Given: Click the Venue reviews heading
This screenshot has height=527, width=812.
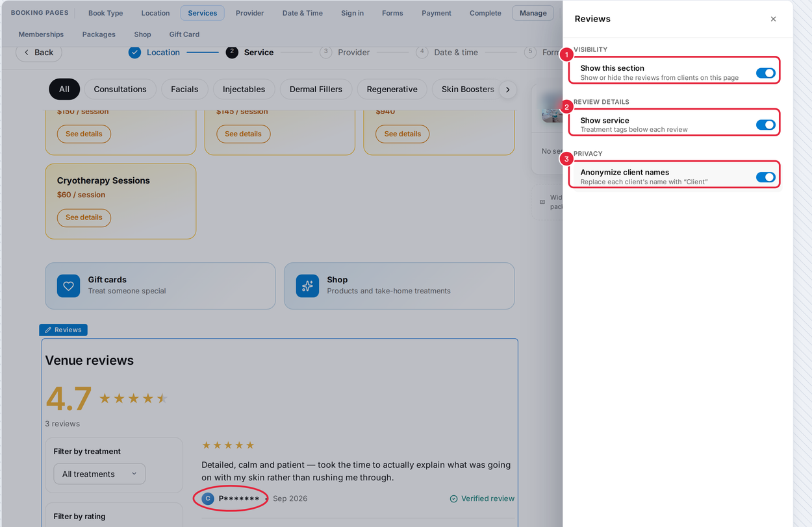Looking at the screenshot, I should click(x=90, y=360).
